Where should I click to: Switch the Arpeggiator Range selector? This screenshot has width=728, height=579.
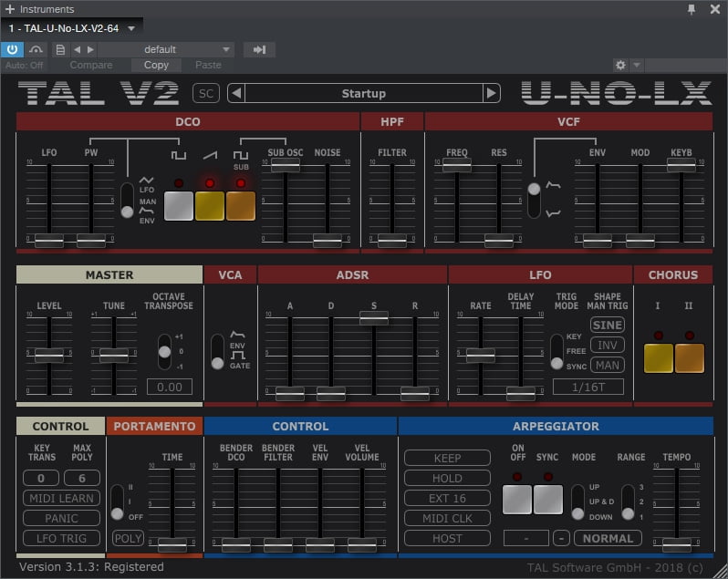point(628,502)
